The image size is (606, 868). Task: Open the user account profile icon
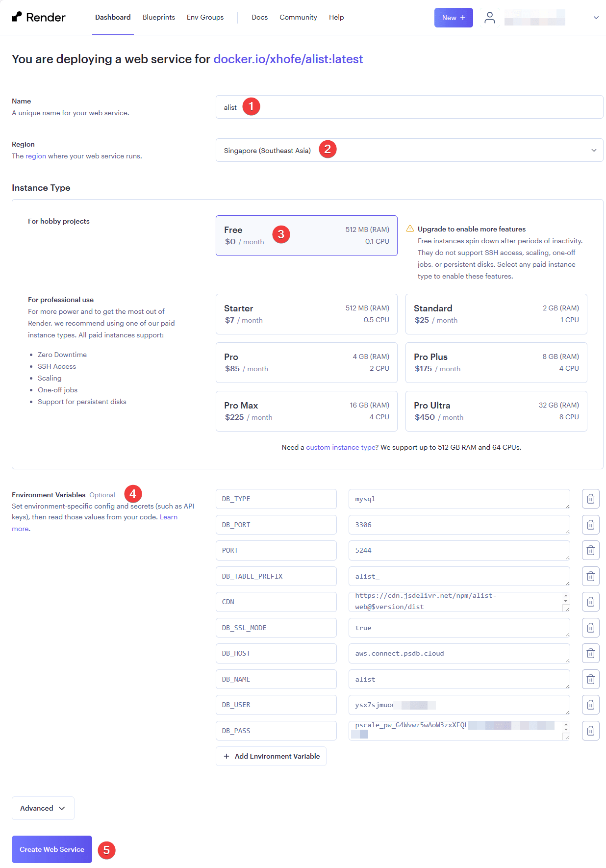coord(489,18)
